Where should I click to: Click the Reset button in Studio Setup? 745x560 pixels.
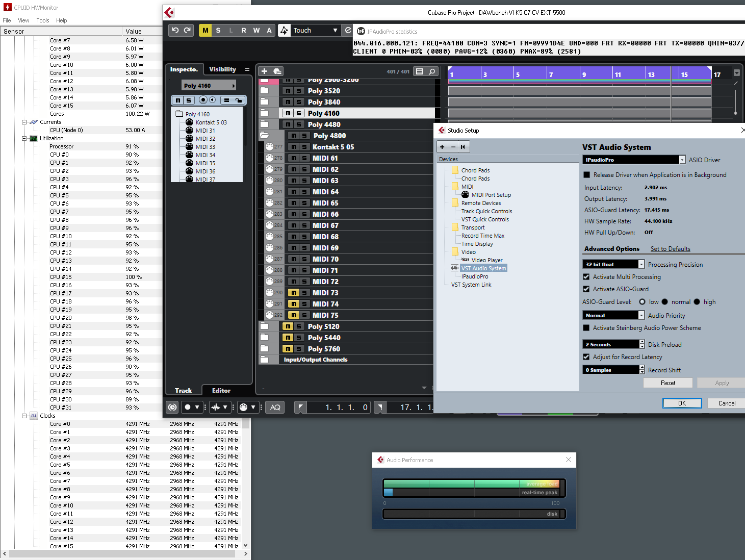668,383
